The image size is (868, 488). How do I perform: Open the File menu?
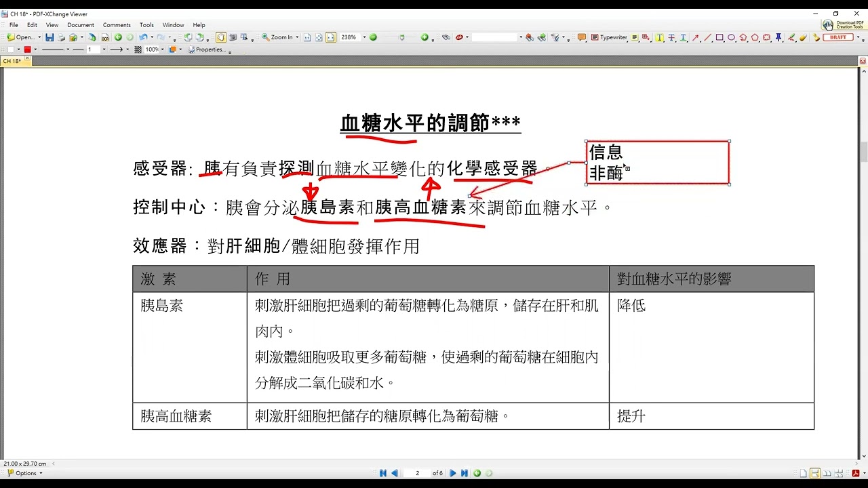point(14,25)
